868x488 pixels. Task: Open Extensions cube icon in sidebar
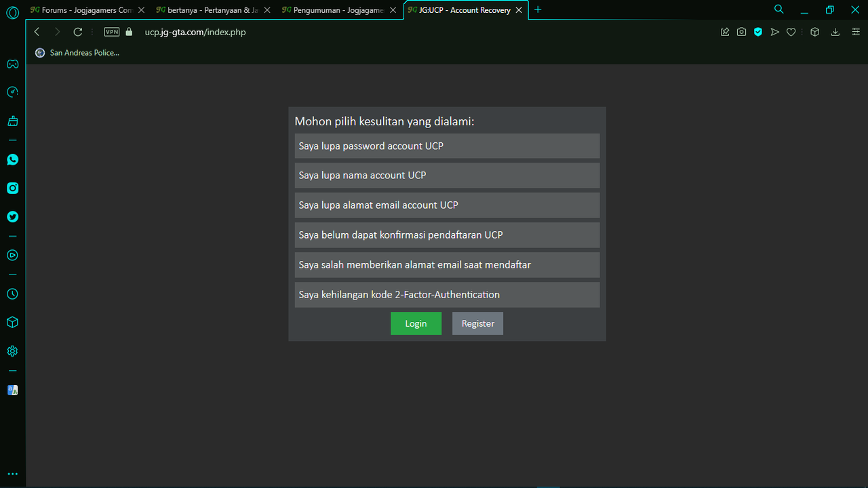[12, 323]
